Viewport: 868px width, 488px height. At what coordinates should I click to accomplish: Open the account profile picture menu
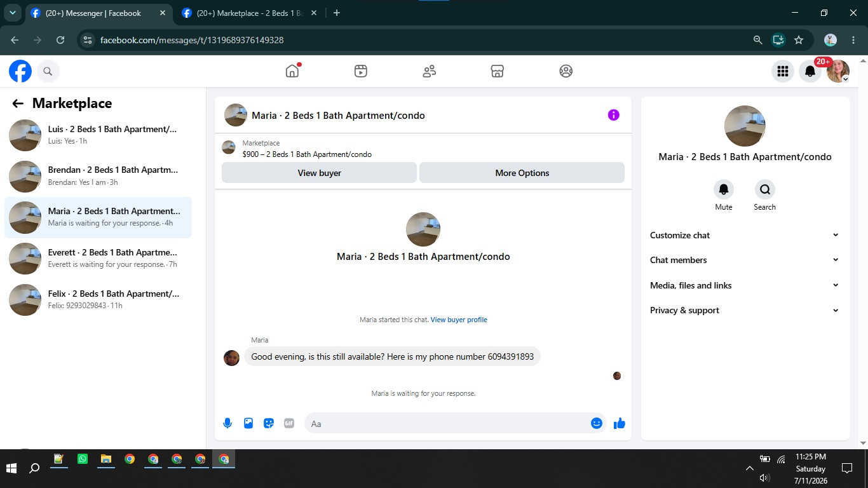point(838,71)
